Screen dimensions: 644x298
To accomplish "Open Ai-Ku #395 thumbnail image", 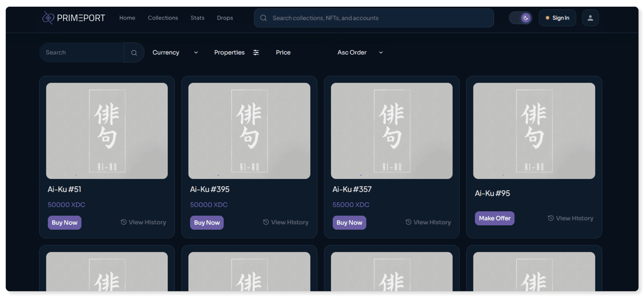I will [x=249, y=131].
